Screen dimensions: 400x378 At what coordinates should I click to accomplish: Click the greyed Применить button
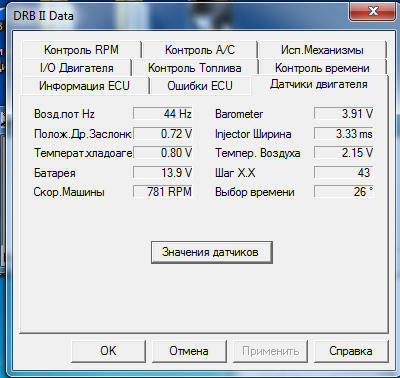[270, 351]
